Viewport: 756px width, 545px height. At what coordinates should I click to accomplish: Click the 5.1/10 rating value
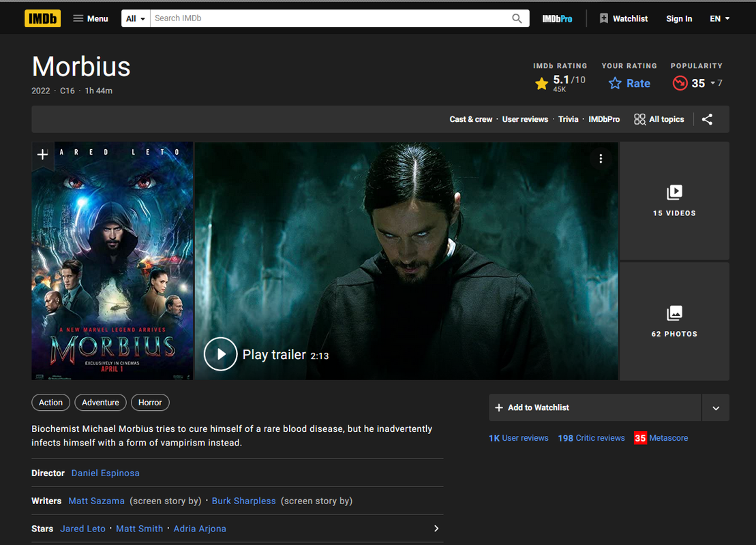pos(569,80)
